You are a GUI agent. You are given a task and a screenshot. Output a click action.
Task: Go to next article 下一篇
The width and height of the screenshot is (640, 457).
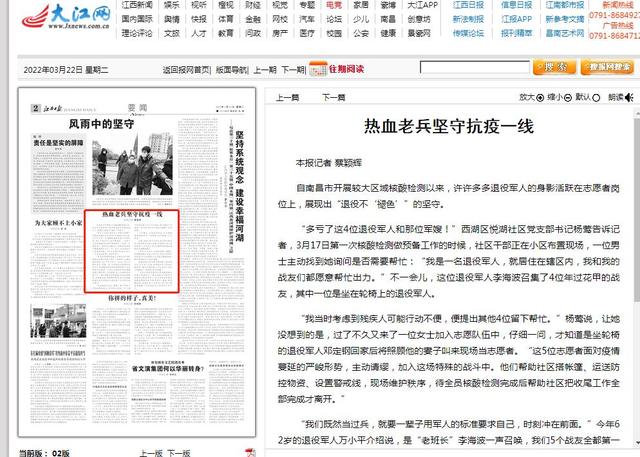click(x=333, y=98)
